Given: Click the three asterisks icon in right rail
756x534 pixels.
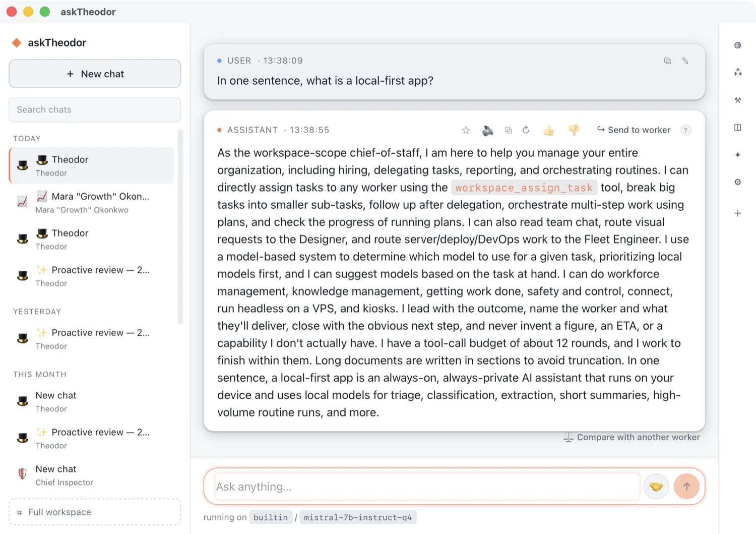Looking at the screenshot, I should (x=737, y=73).
